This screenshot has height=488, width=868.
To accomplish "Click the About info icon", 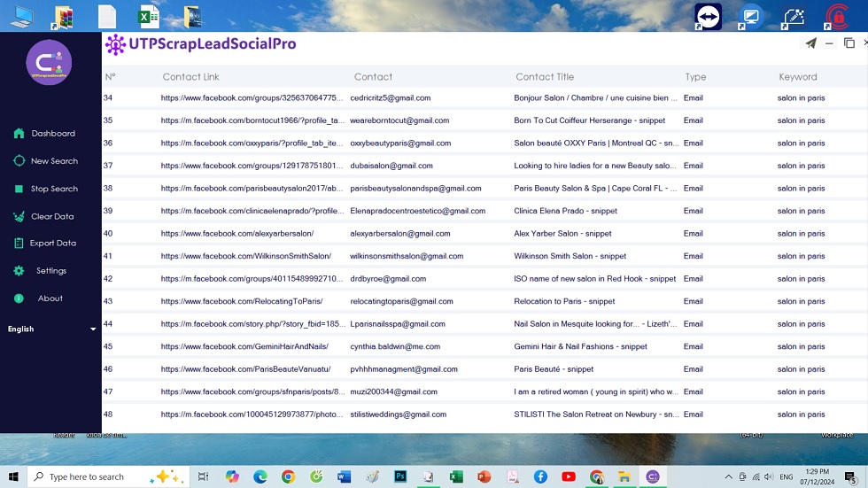I will click(x=19, y=298).
